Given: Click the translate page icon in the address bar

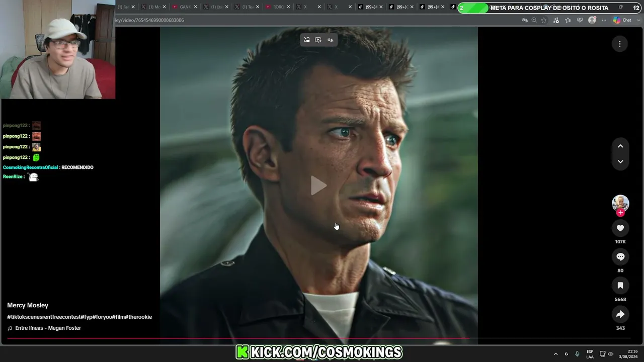Looking at the screenshot, I should pyautogui.click(x=525, y=20).
